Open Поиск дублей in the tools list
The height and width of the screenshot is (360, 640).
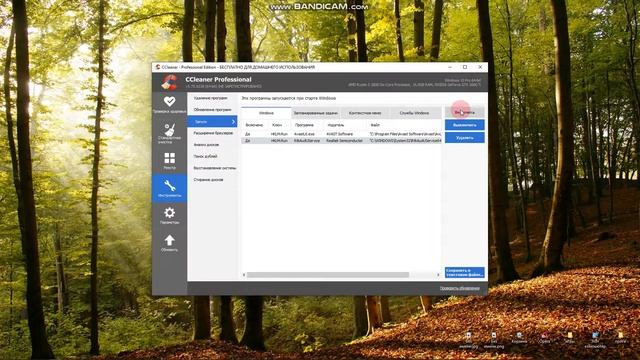point(205,156)
